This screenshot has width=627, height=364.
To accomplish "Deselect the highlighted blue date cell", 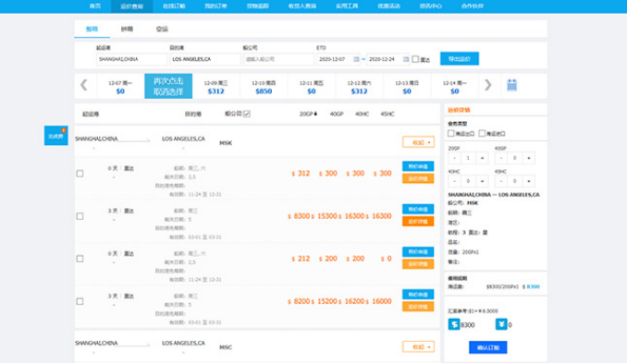I will (x=168, y=86).
